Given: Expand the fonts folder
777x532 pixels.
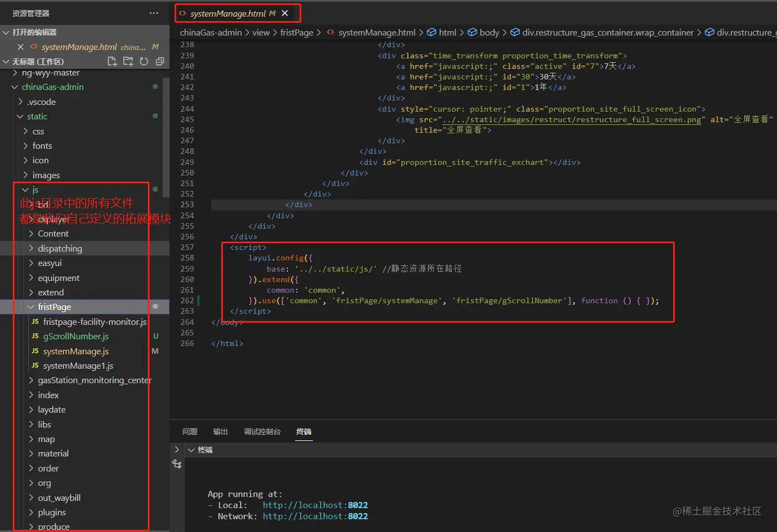Looking at the screenshot, I should [x=26, y=146].
